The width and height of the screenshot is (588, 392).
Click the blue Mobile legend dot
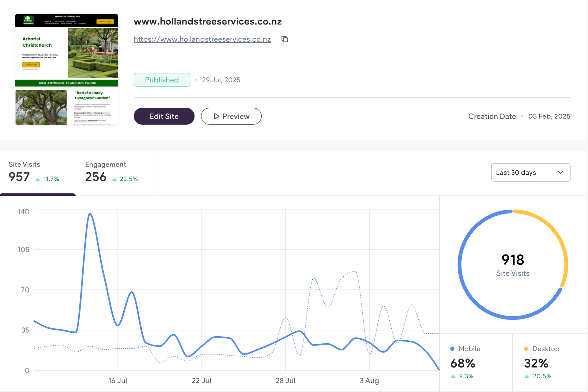(x=452, y=349)
